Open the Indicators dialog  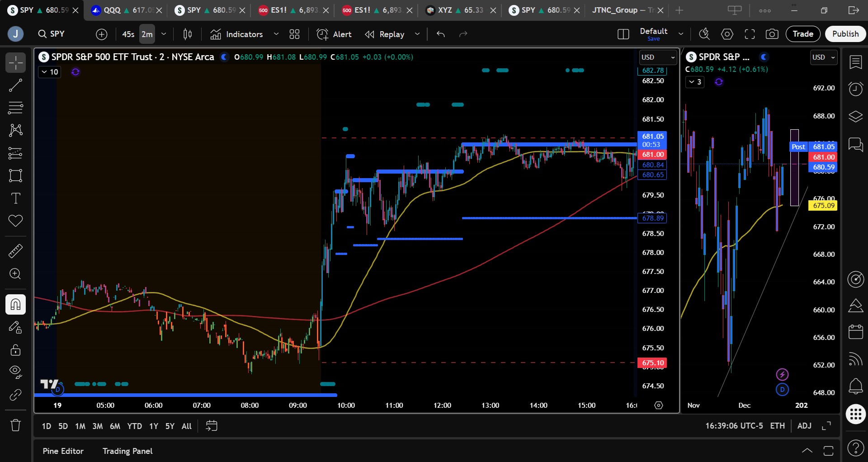(x=237, y=34)
